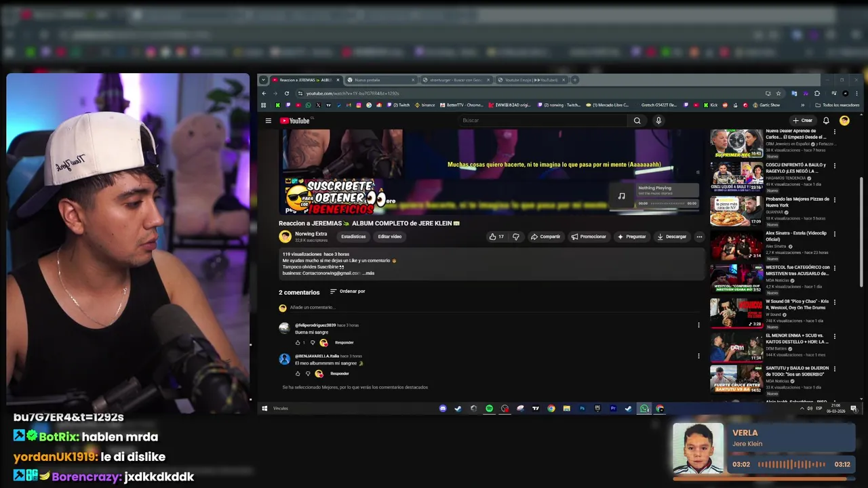This screenshot has height=488, width=868.
Task: Open the Alex Sinatra Estela video thumbnail
Action: [736, 245]
